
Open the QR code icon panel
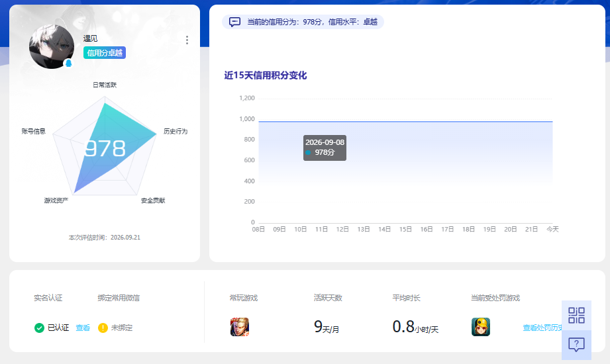pyautogui.click(x=576, y=316)
